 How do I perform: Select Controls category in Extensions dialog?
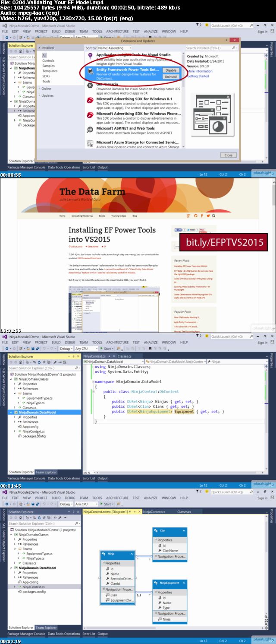point(48,60)
